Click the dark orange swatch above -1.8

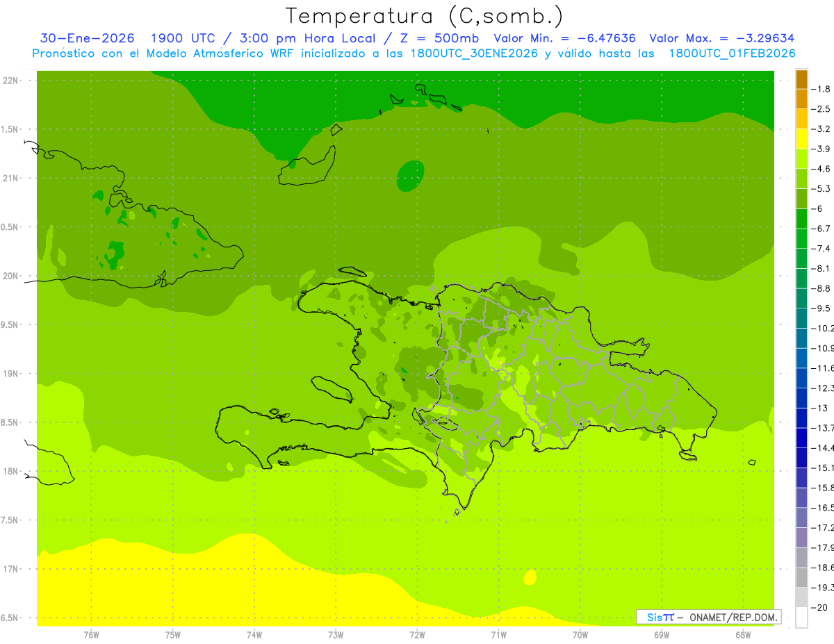(801, 79)
